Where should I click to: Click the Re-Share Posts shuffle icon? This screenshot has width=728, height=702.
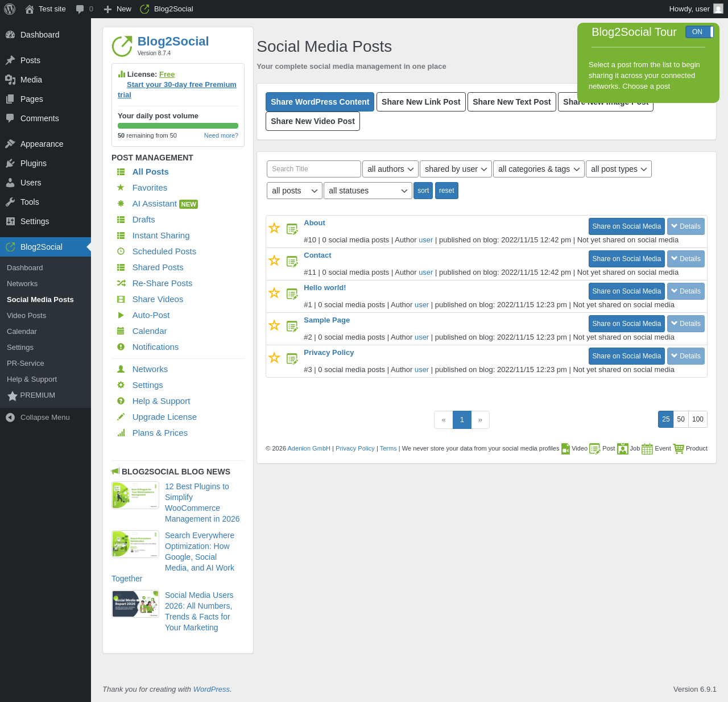[x=121, y=283]
